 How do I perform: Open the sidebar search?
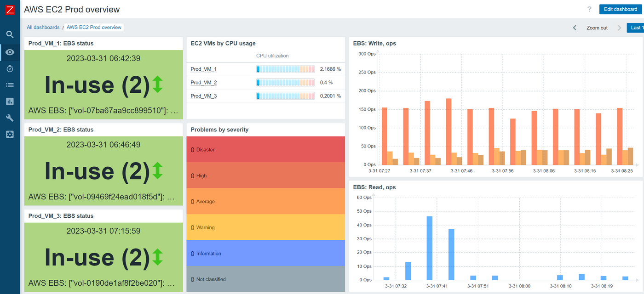[9, 34]
